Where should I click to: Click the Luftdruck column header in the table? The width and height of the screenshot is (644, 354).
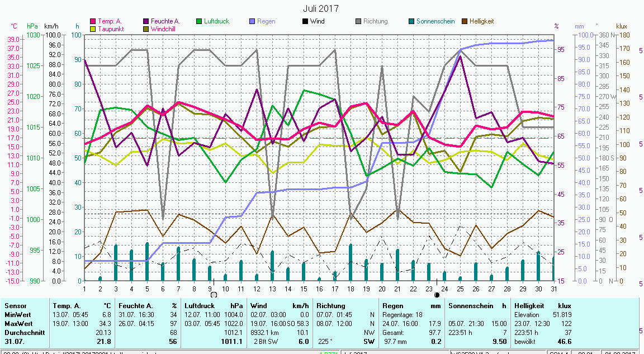(x=198, y=306)
